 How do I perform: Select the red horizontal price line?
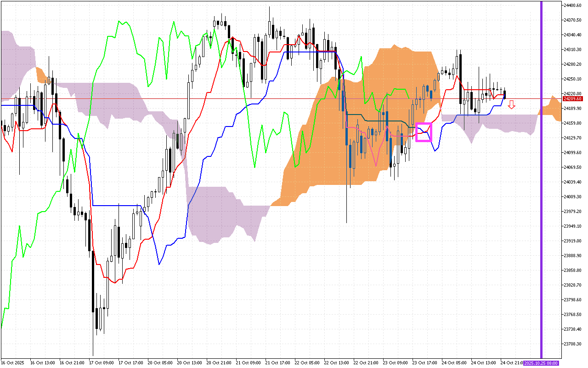point(276,98)
